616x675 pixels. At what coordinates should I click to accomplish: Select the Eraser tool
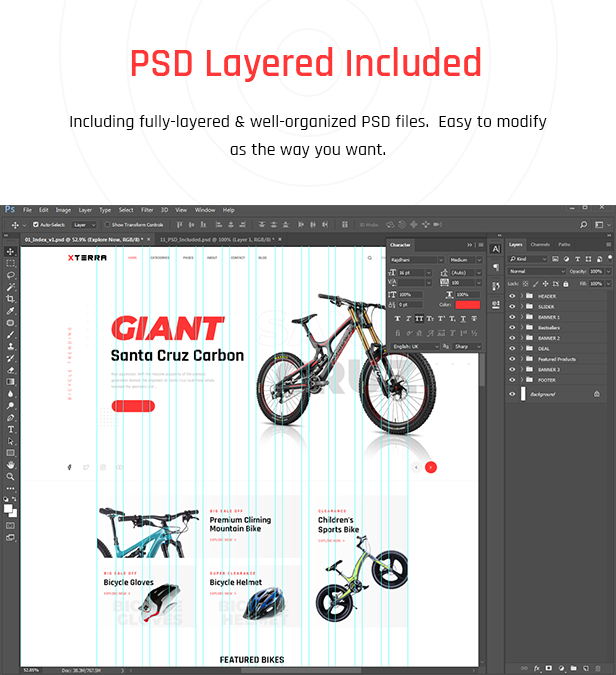point(10,370)
